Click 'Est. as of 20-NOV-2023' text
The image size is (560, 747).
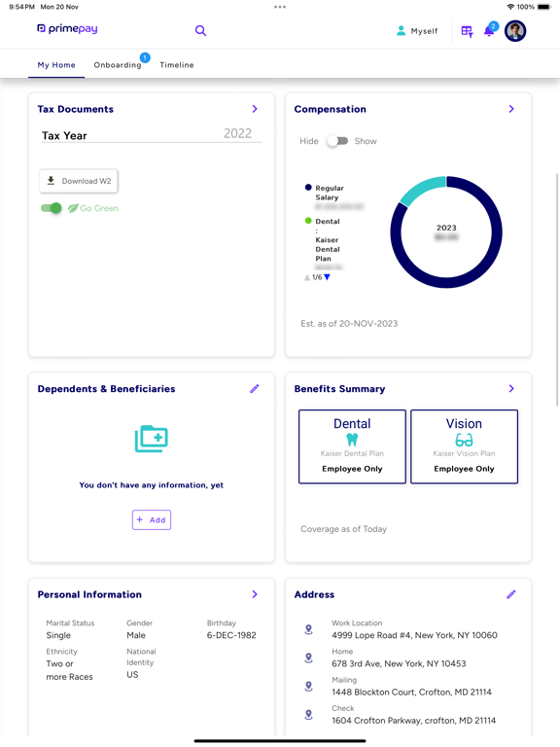pyautogui.click(x=349, y=324)
